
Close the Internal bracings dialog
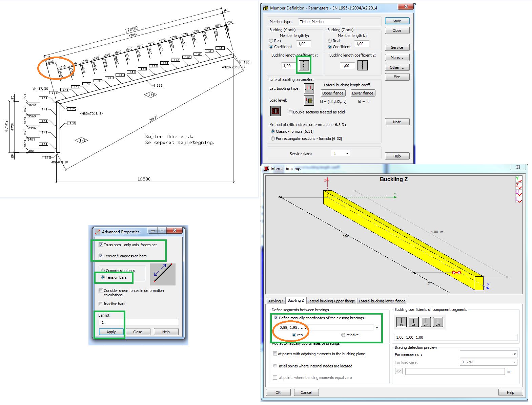click(x=518, y=167)
